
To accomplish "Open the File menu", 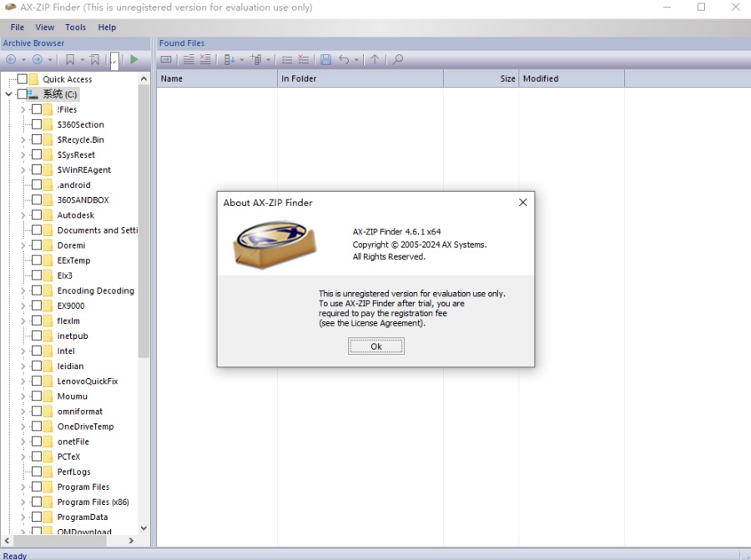I will click(x=18, y=28).
